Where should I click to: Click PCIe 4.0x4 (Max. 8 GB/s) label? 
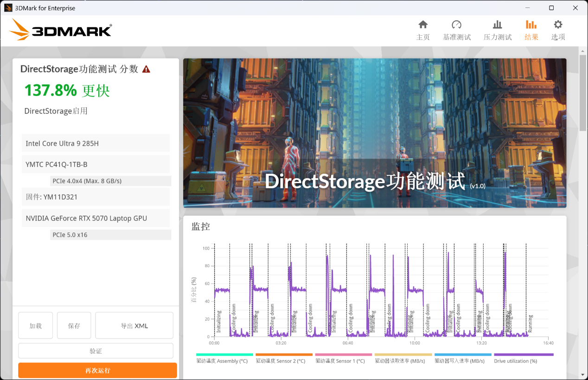111,181
